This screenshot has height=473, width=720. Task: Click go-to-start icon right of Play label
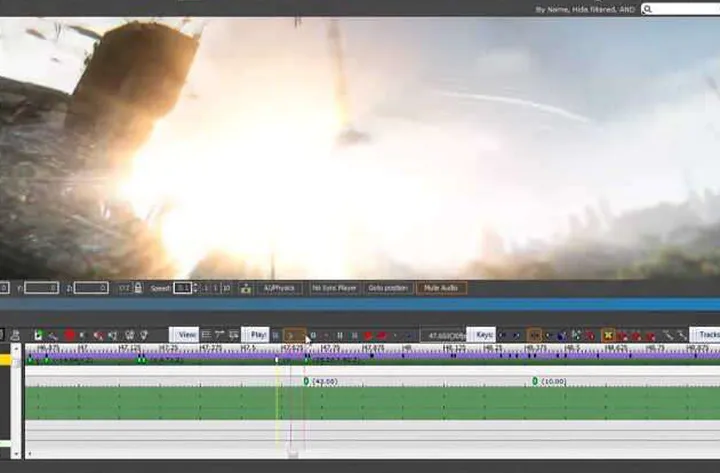point(276,336)
